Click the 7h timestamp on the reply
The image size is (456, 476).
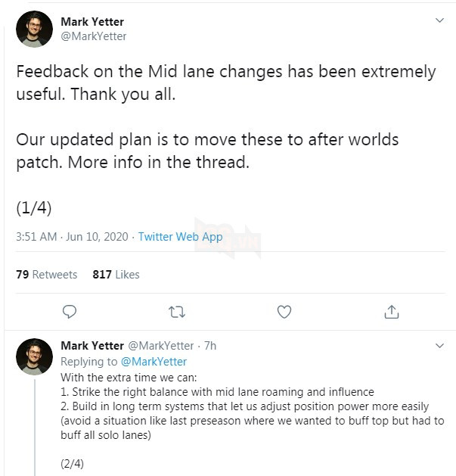pyautogui.click(x=210, y=346)
